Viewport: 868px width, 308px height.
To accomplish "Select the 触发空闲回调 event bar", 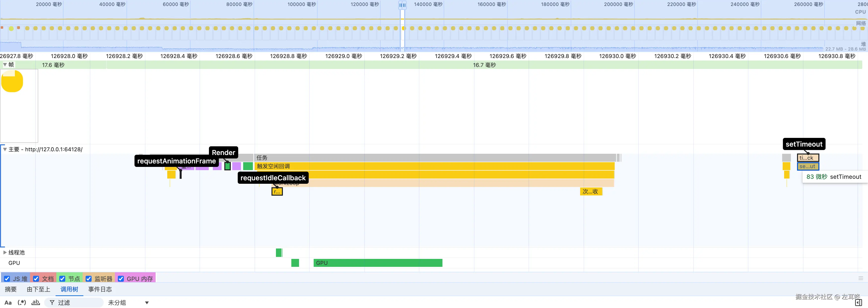I will click(x=435, y=166).
